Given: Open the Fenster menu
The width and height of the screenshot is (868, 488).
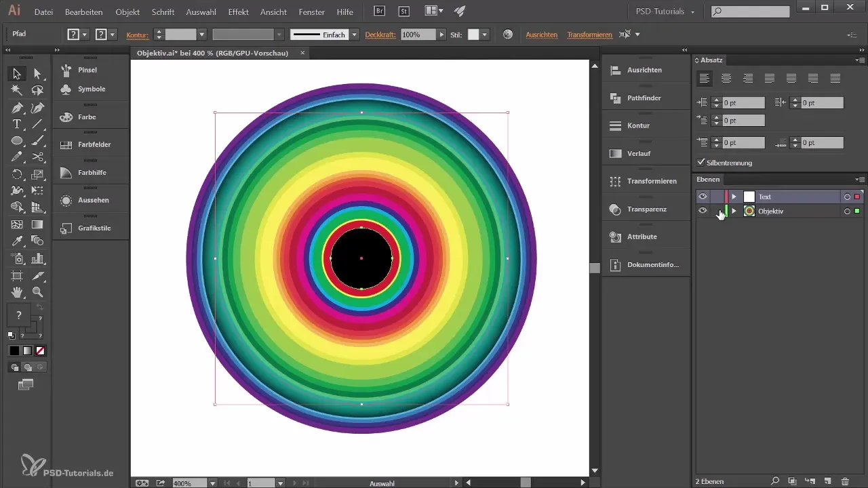Looking at the screenshot, I should tap(312, 12).
